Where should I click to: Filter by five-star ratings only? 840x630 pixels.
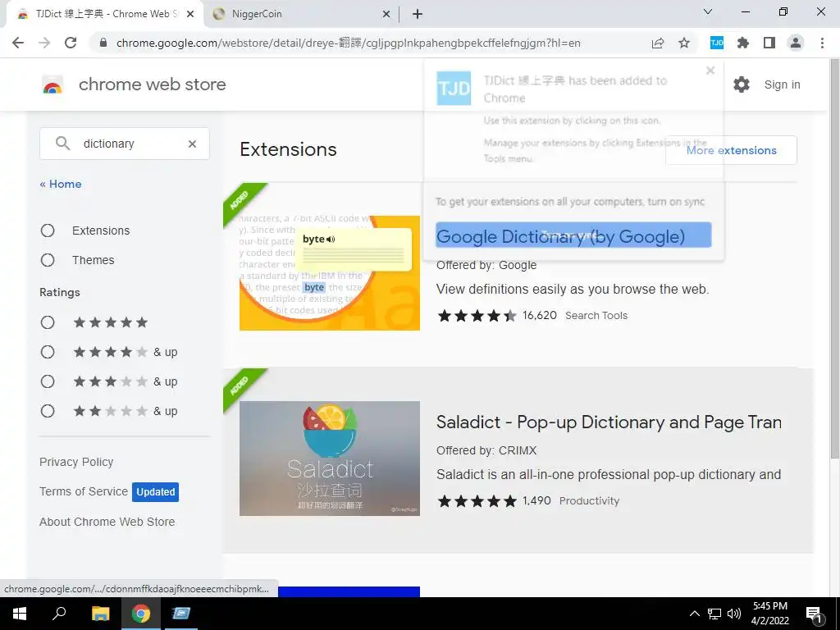pos(48,322)
